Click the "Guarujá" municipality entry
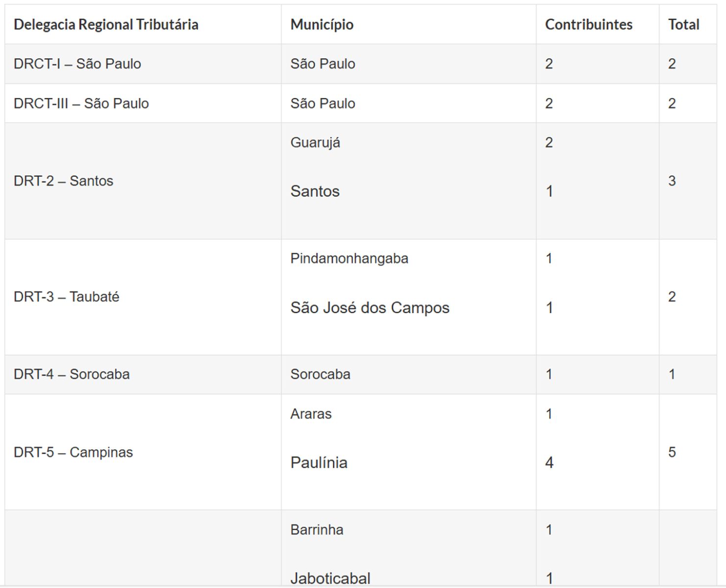 315,143
